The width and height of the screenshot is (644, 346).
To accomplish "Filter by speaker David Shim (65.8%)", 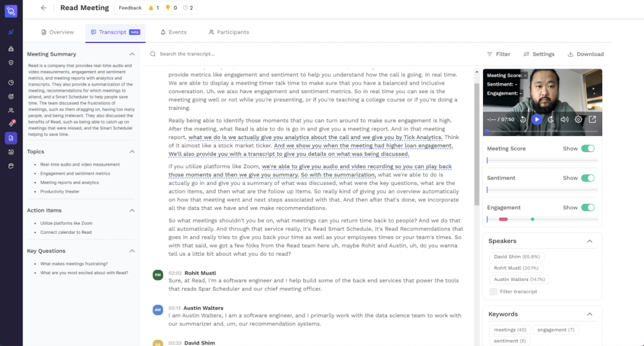I will tap(516, 257).
